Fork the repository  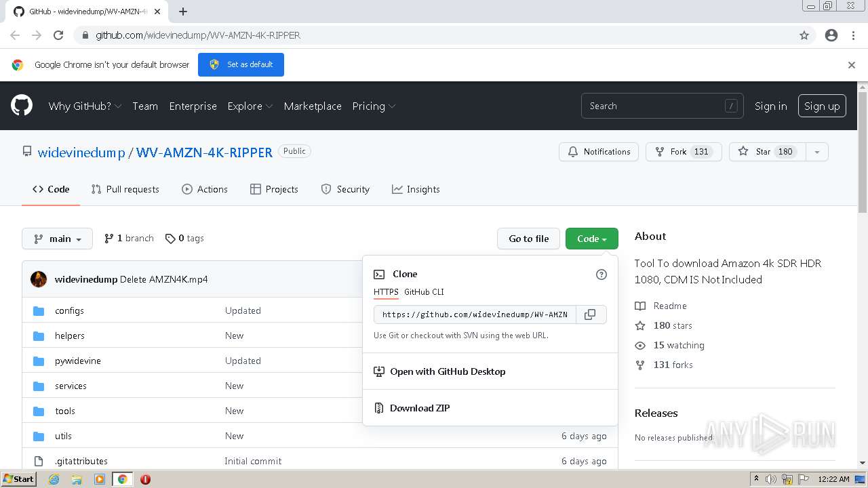click(x=684, y=152)
